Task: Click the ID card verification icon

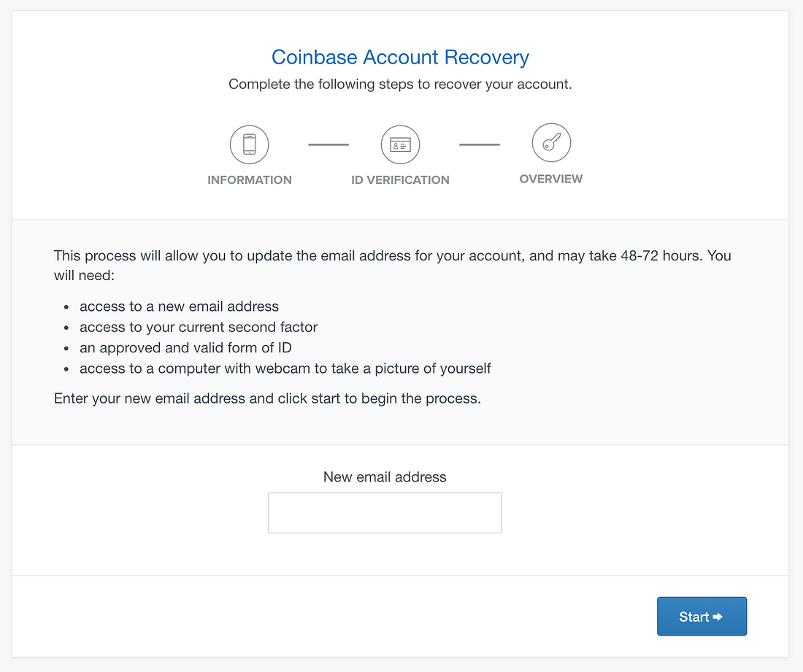Action: (401, 144)
